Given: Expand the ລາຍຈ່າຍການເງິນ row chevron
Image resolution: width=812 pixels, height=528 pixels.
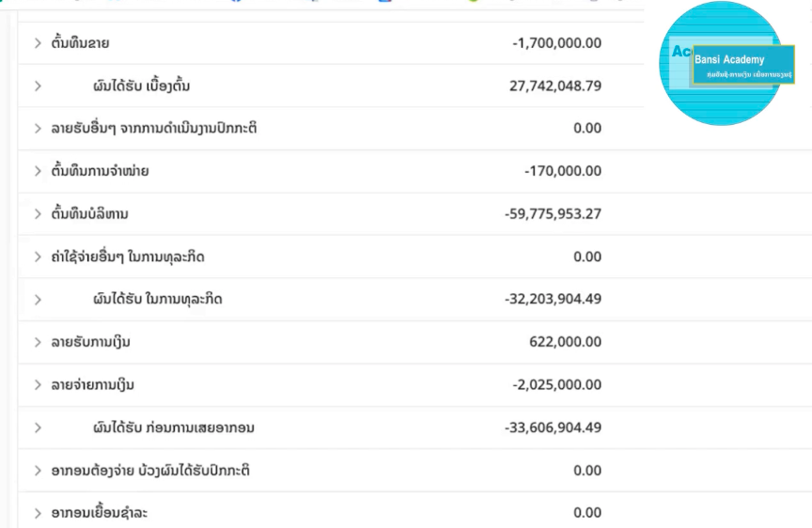Looking at the screenshot, I should point(38,384).
